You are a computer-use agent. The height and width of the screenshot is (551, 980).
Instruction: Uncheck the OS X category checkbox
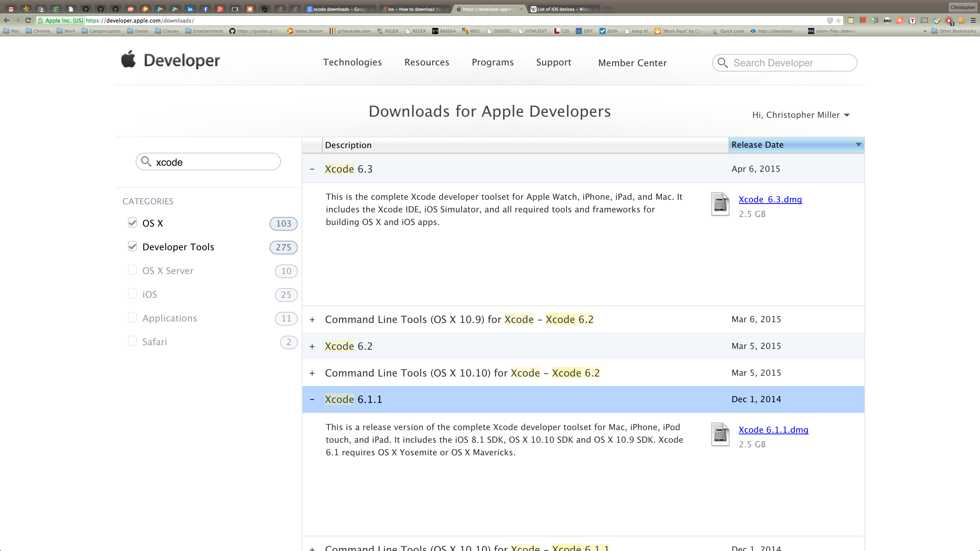coord(132,223)
